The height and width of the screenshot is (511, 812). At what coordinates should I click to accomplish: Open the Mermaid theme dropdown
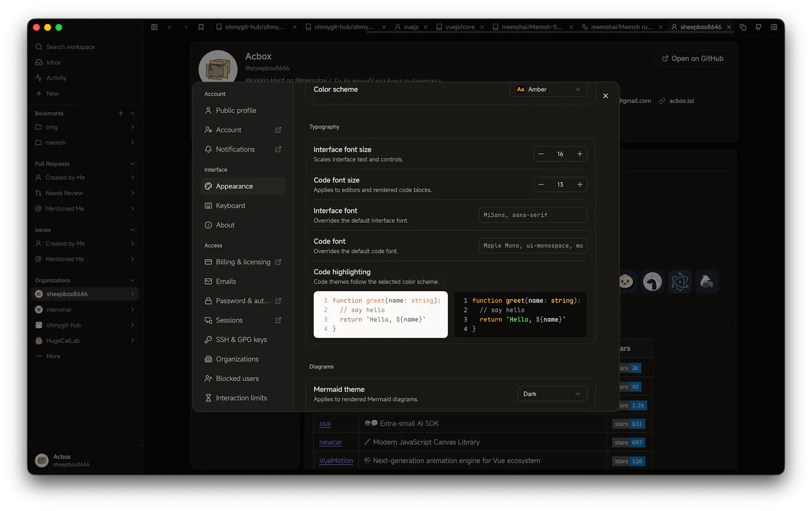coord(552,394)
